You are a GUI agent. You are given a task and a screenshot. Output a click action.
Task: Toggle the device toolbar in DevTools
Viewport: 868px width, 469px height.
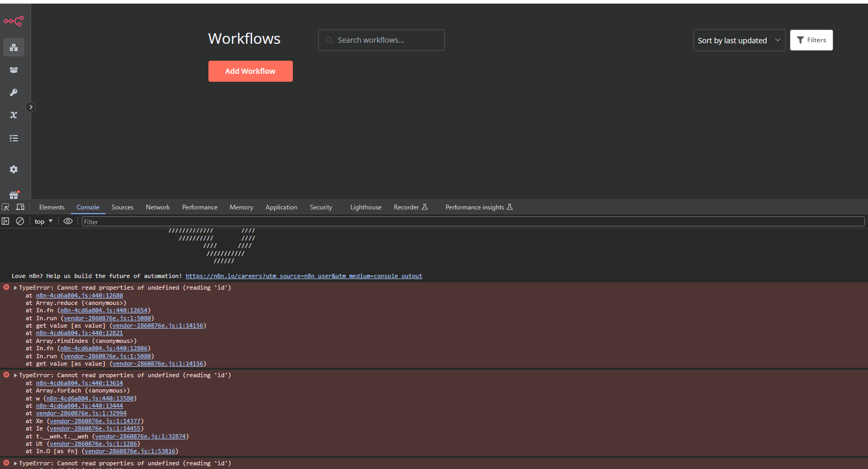click(20, 207)
